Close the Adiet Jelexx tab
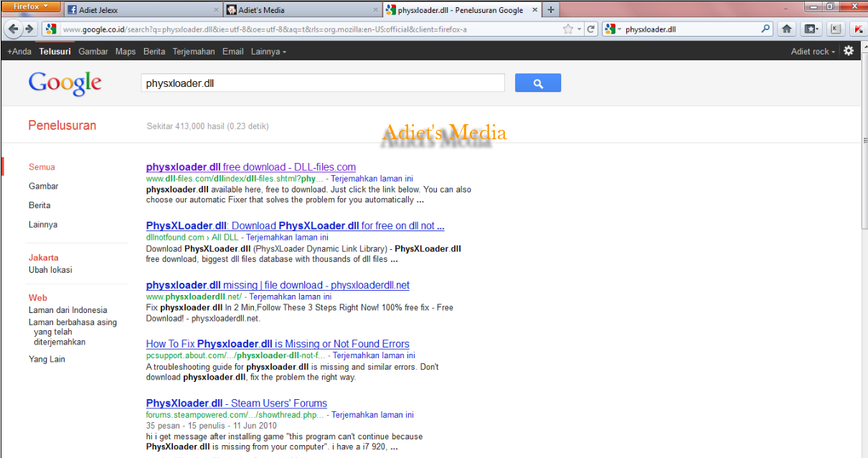 pos(217,10)
